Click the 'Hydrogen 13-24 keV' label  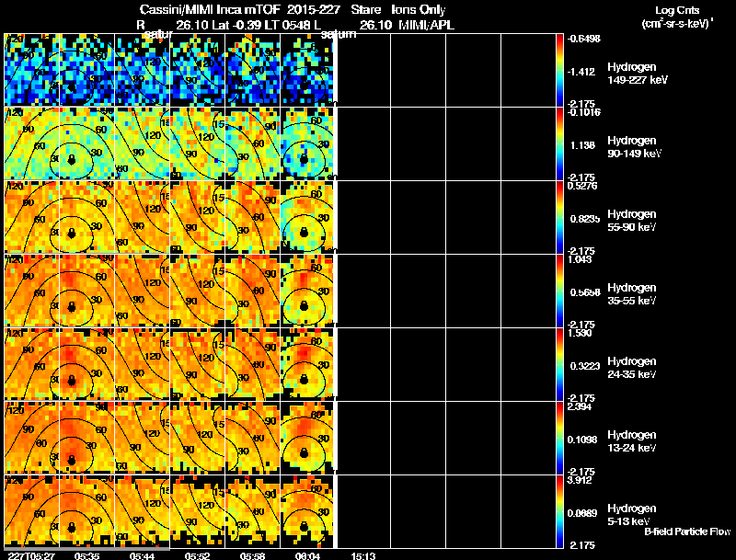[632, 441]
